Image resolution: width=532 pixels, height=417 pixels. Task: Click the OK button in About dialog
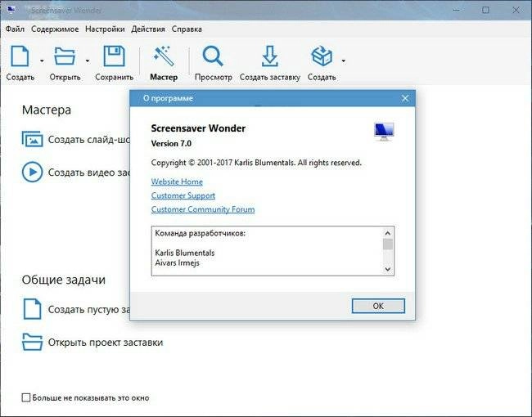(378, 306)
